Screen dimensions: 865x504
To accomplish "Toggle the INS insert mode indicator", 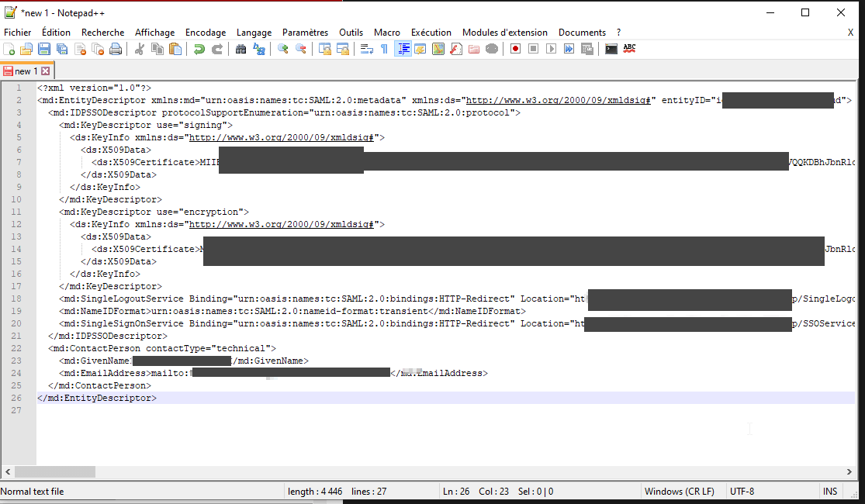I will (x=829, y=492).
